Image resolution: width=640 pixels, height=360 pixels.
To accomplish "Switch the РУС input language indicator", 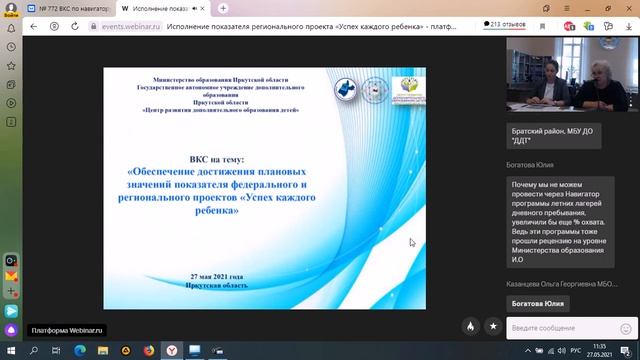I will 576,351.
